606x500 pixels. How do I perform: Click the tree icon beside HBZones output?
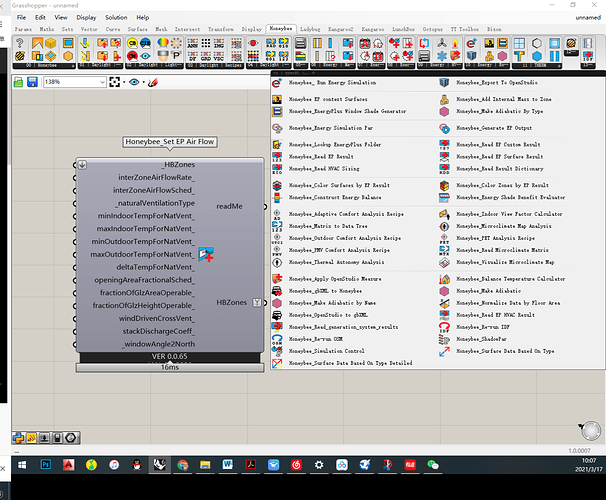click(257, 303)
